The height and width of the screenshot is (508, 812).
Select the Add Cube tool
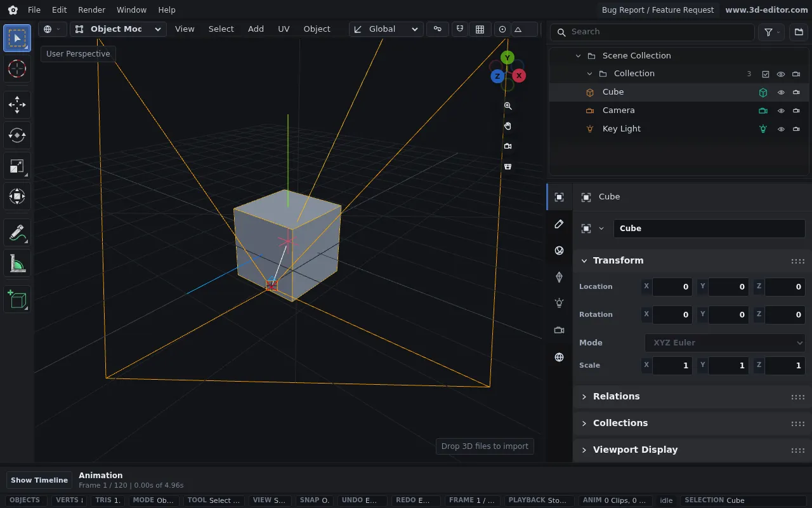[x=17, y=299]
